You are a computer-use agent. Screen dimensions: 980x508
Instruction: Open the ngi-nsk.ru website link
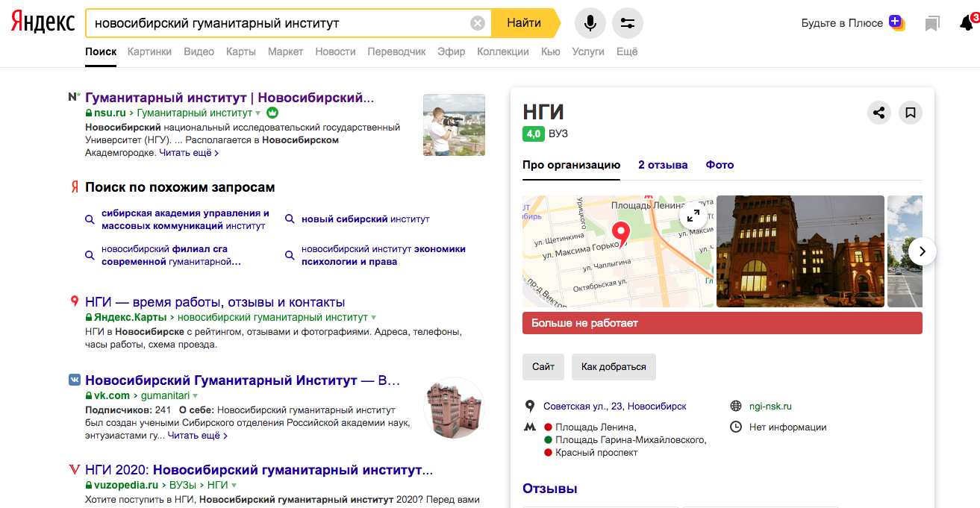(x=770, y=407)
